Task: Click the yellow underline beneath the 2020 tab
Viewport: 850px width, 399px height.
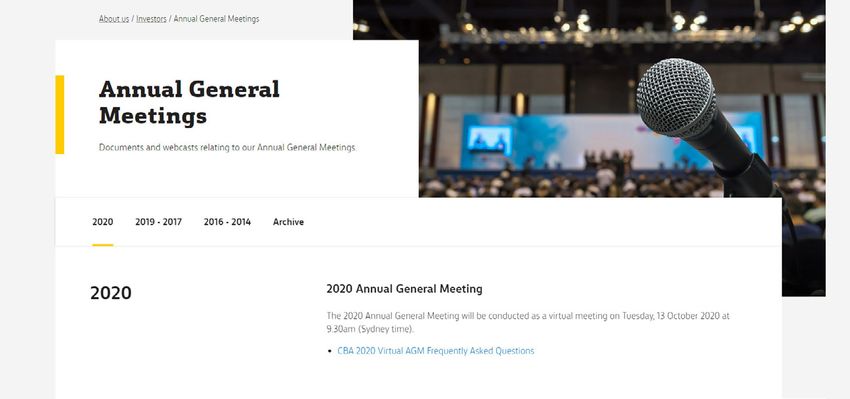Action: 102,245
